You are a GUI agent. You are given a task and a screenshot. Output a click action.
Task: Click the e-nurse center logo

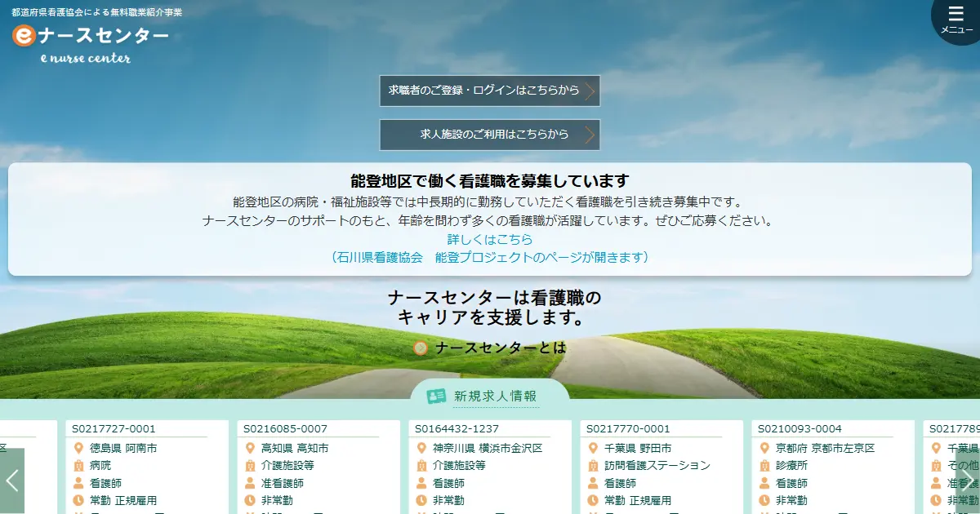[x=91, y=42]
